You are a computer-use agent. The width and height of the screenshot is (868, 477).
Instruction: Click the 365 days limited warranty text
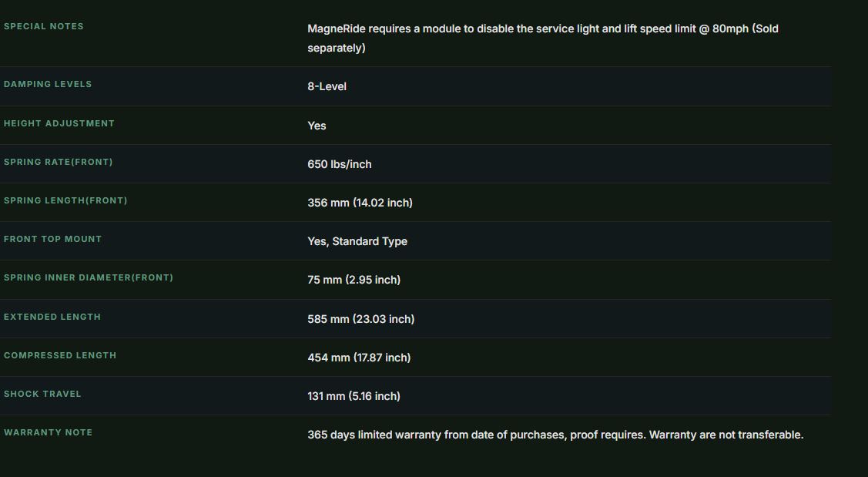pos(555,435)
